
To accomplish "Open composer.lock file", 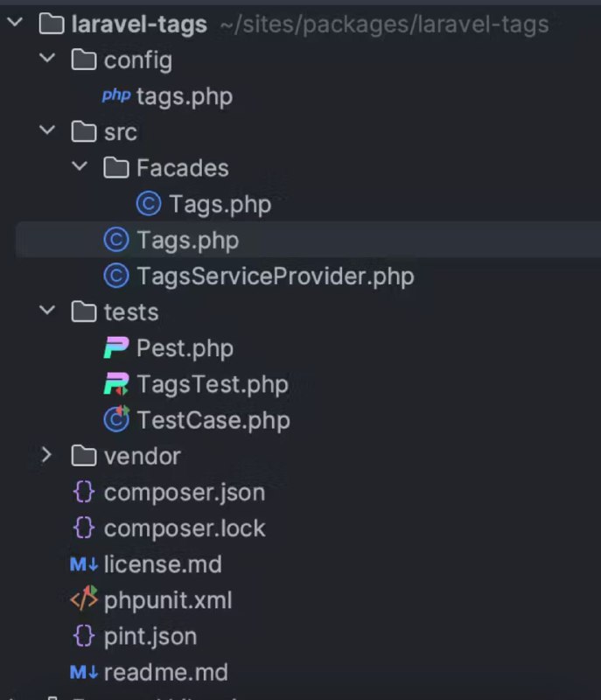I will (185, 528).
